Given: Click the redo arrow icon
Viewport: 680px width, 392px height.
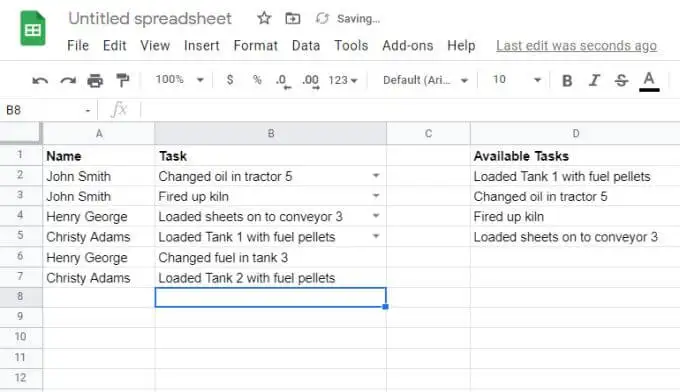Looking at the screenshot, I should click(68, 81).
